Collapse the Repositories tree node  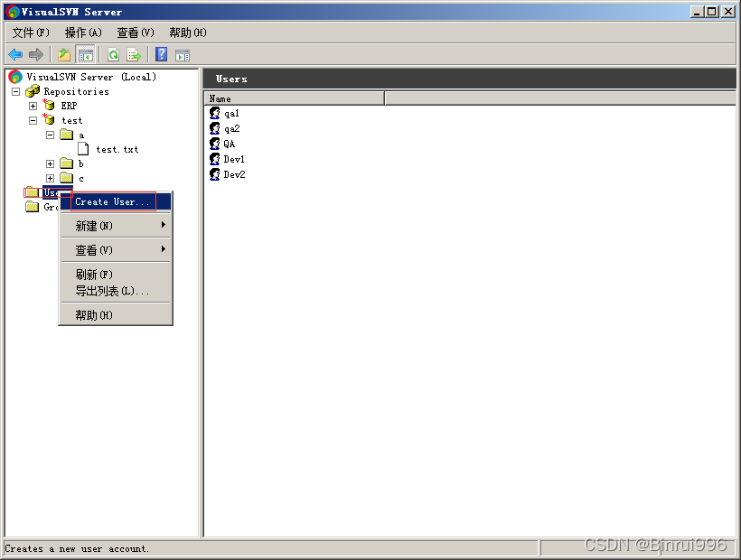point(16,91)
